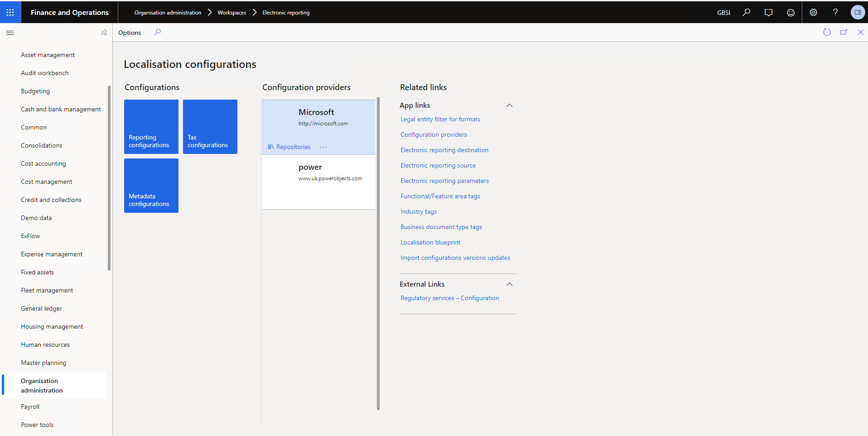The width and height of the screenshot is (868, 436).
Task: Open the Options menu
Action: pyautogui.click(x=130, y=33)
